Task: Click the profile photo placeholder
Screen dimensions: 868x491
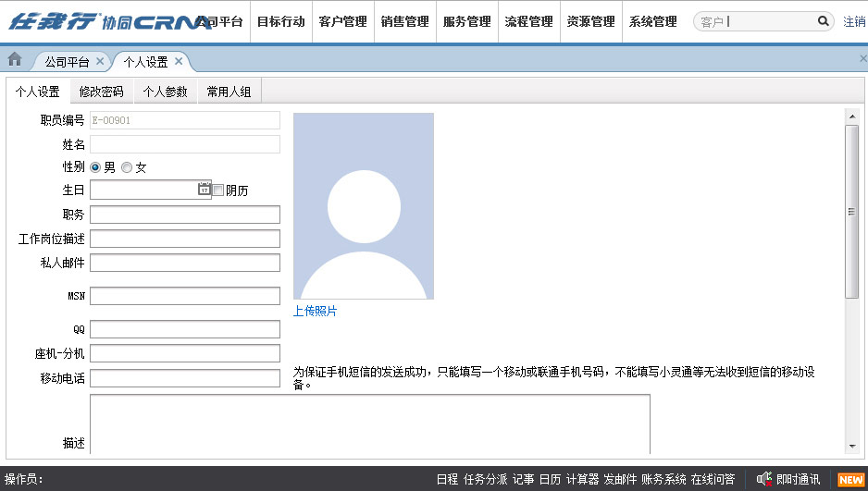Action: [x=363, y=206]
